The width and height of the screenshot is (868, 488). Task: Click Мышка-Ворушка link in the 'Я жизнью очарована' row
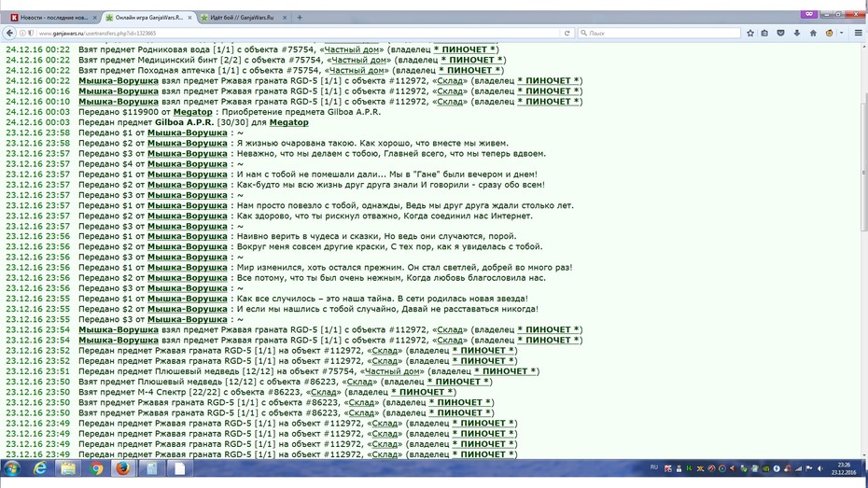point(188,144)
